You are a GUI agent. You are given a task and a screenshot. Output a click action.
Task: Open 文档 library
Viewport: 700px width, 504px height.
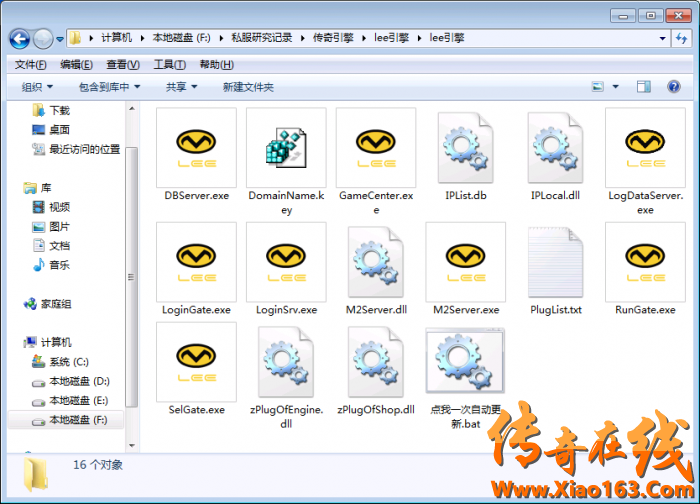click(51, 246)
